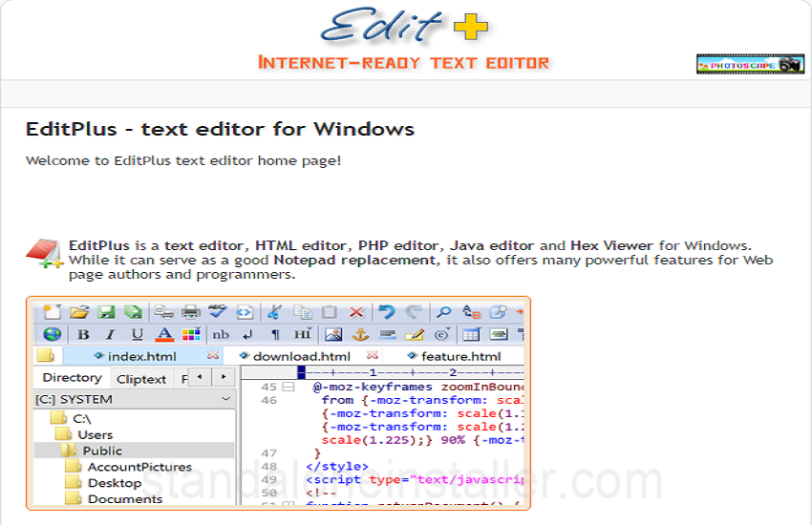This screenshot has width=812, height=525.
Task: Click the HTML tag view icon
Action: 245,312
